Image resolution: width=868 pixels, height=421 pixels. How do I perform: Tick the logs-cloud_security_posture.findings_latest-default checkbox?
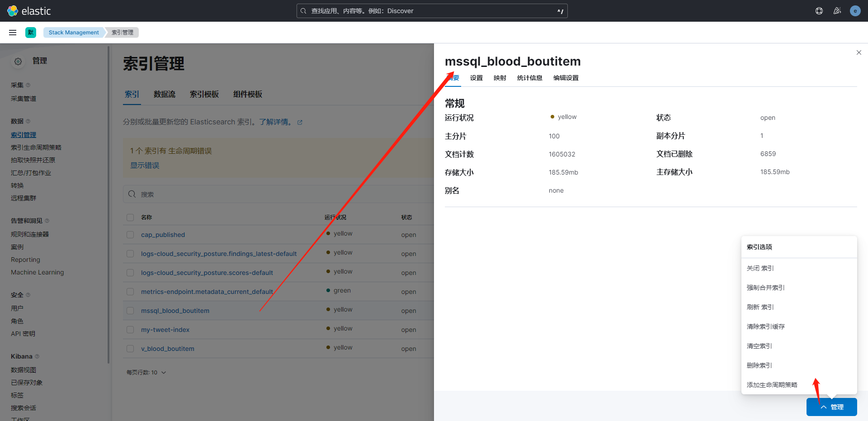click(130, 254)
